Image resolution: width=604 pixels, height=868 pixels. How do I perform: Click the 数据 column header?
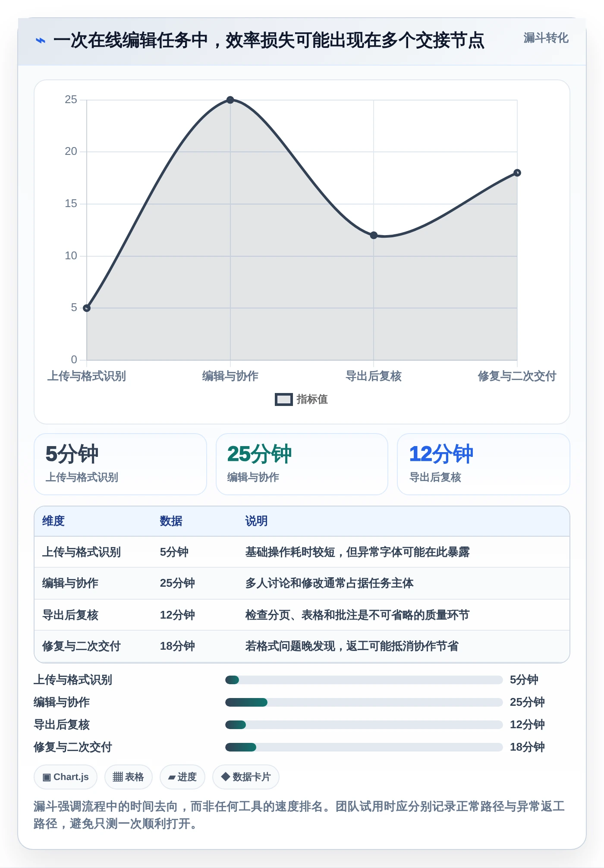point(171,521)
